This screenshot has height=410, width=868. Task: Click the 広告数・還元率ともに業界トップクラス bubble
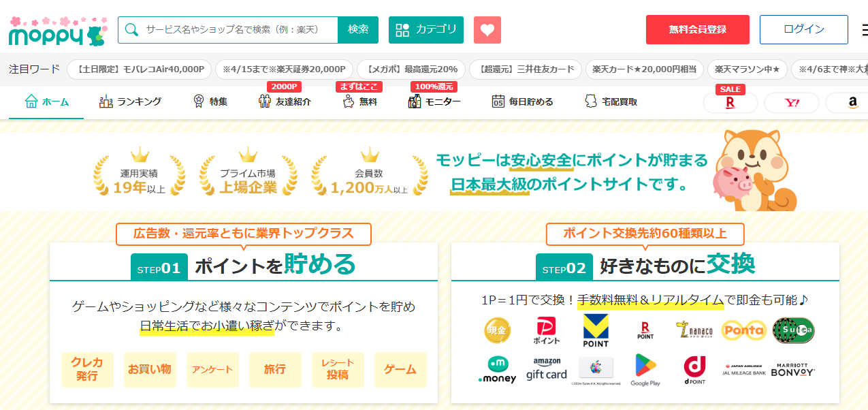click(x=244, y=234)
